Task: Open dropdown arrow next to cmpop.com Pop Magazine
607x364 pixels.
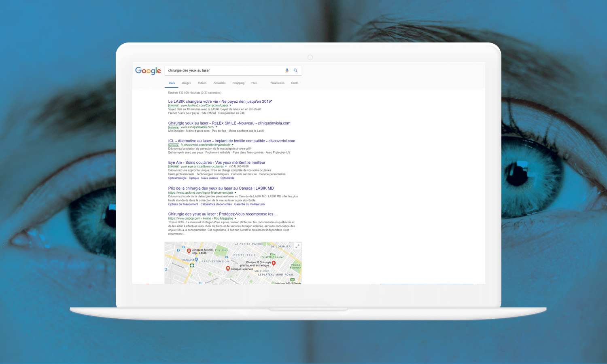Action: (x=236, y=218)
